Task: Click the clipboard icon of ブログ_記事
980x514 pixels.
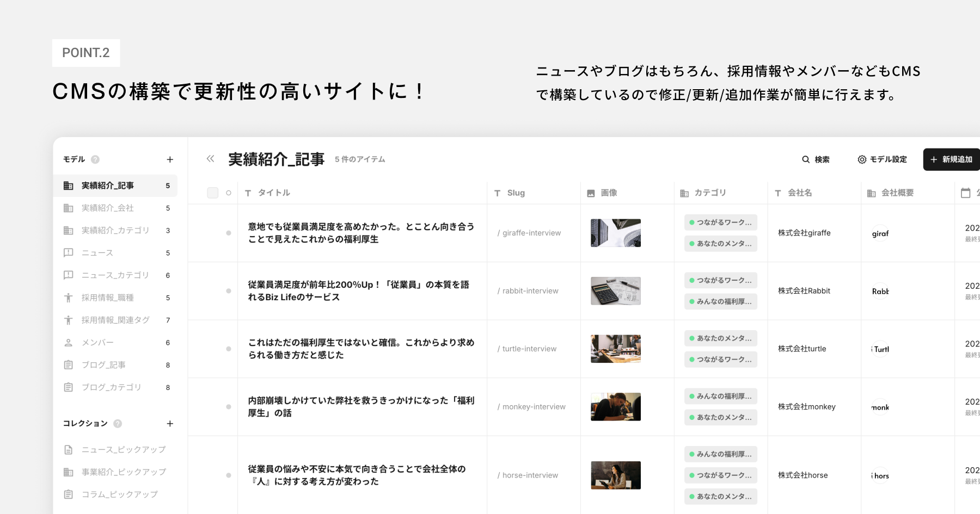Action: pyautogui.click(x=69, y=365)
